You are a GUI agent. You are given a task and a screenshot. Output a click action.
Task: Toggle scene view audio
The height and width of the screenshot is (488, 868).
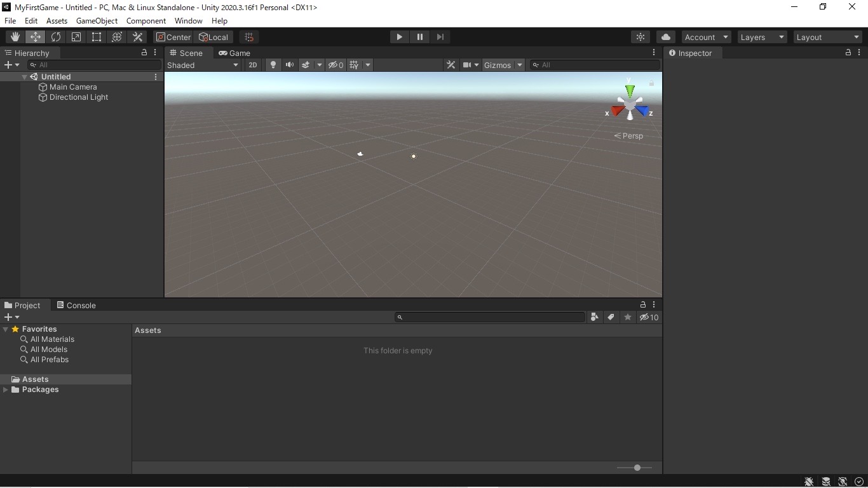290,65
